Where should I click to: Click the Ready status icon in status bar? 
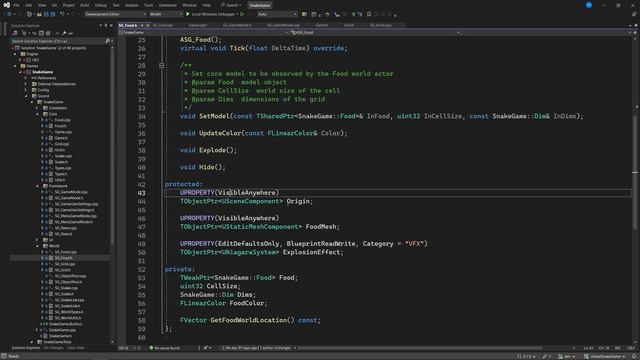(4, 356)
